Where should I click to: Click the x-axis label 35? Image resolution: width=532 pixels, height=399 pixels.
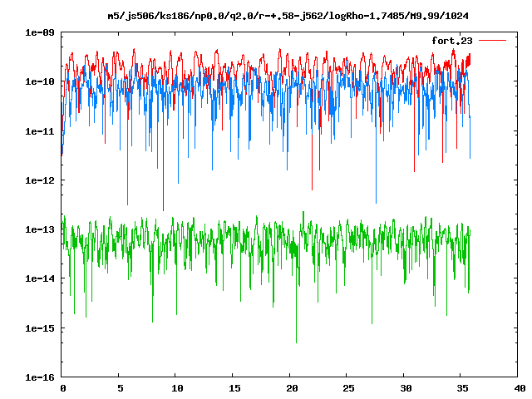tap(462, 388)
